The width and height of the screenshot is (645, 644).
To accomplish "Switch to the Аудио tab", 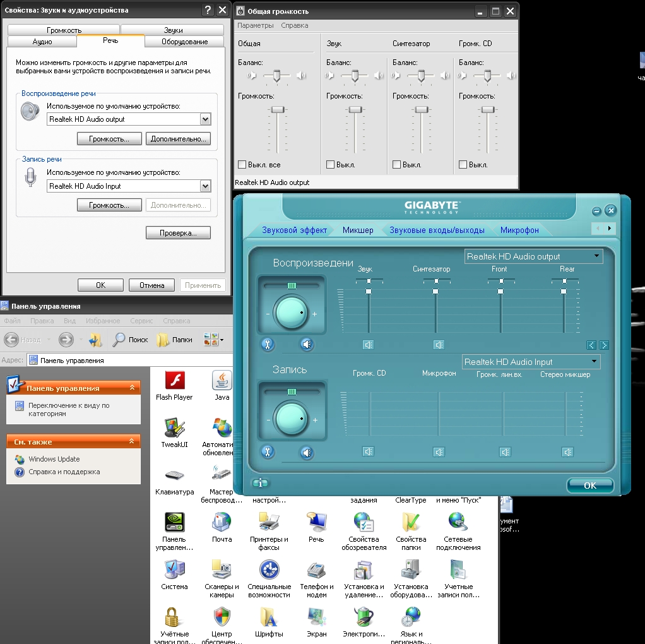I will coord(42,42).
